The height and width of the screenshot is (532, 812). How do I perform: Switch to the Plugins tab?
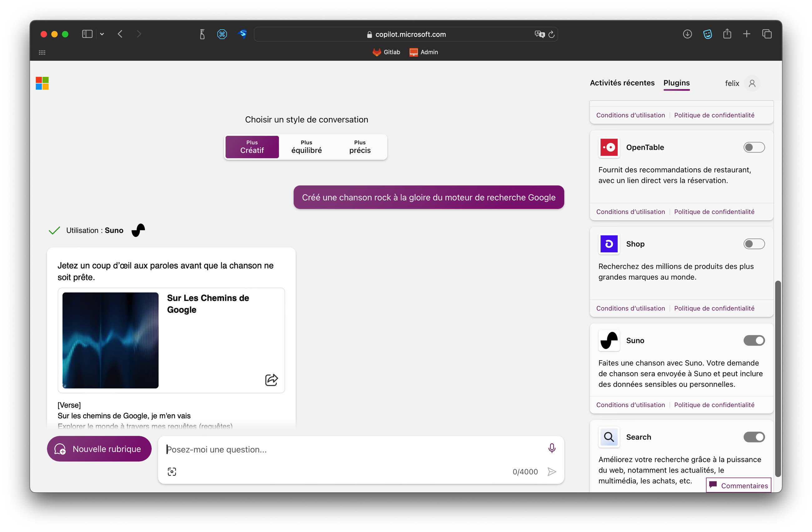click(676, 83)
